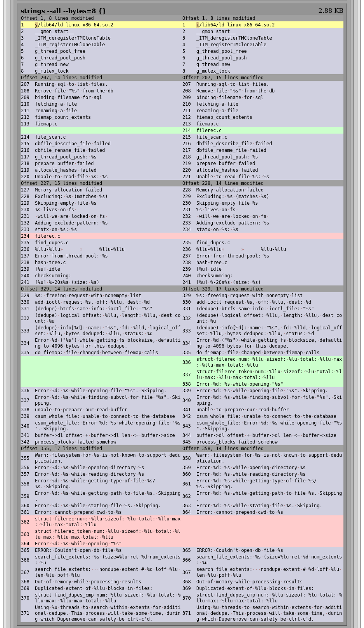Click highlighted 'i/lib64/ld-linux-x86-64.so.2' line on right

tap(235, 25)
